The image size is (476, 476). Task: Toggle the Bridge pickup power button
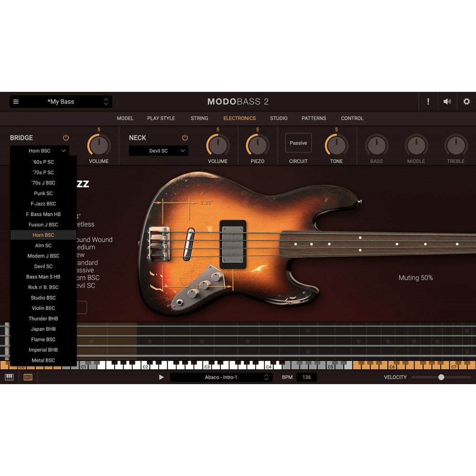[66, 138]
